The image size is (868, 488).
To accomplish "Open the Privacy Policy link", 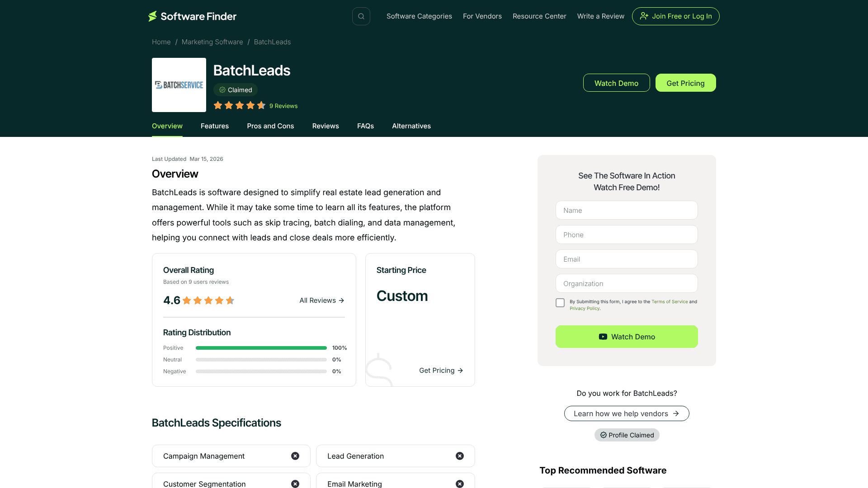I will (585, 308).
